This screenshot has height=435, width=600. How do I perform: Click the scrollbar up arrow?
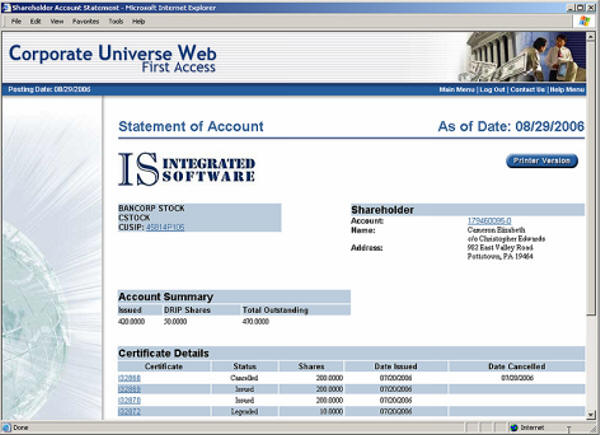pyautogui.click(x=591, y=37)
